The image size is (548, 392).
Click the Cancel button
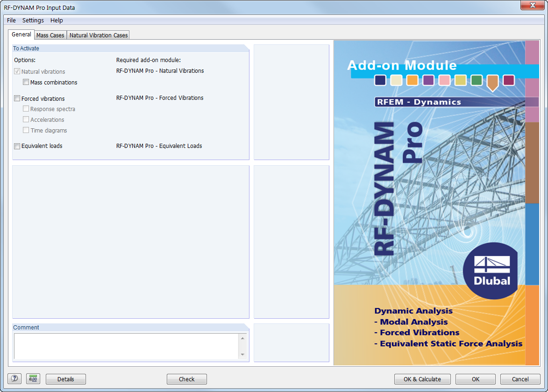tap(520, 379)
